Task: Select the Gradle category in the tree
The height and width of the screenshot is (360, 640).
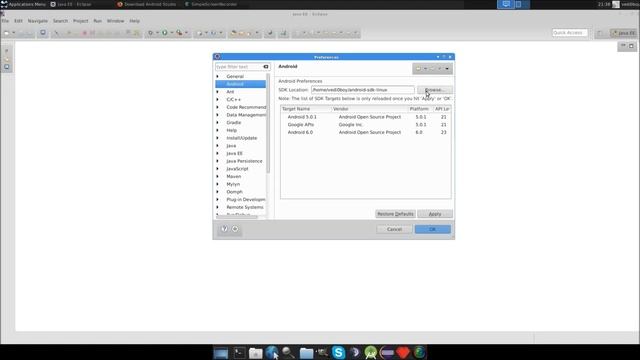Action: (x=233, y=122)
